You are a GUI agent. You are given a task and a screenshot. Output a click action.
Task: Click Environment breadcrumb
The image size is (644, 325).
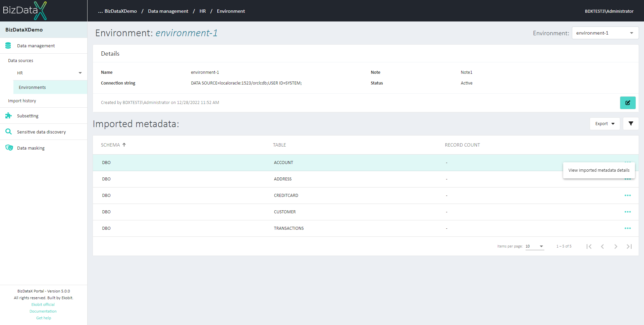click(x=231, y=11)
